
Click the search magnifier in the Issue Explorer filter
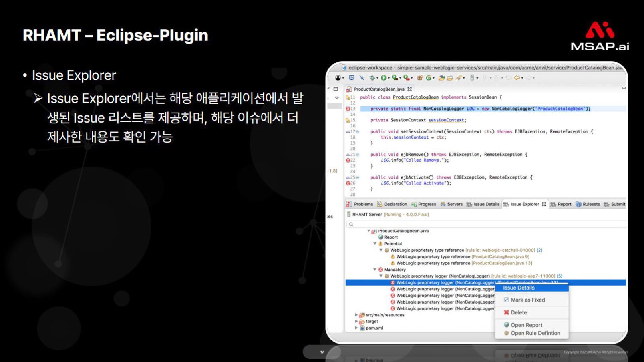tap(351, 224)
